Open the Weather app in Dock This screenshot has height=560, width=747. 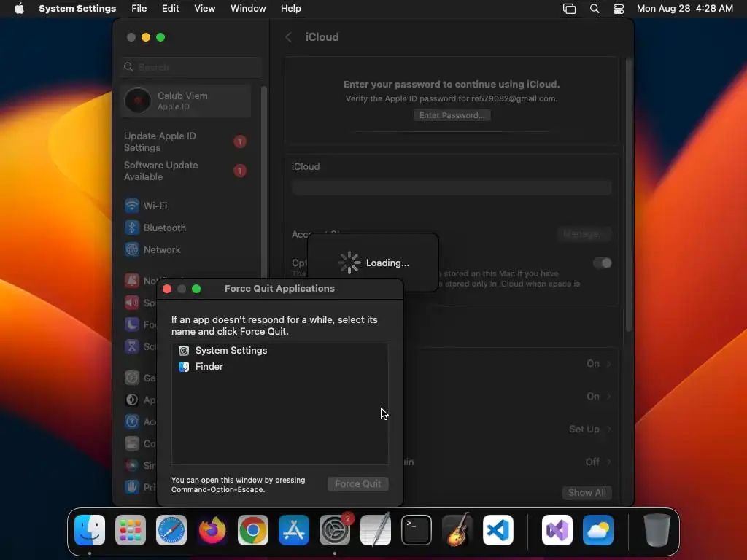tap(598, 530)
